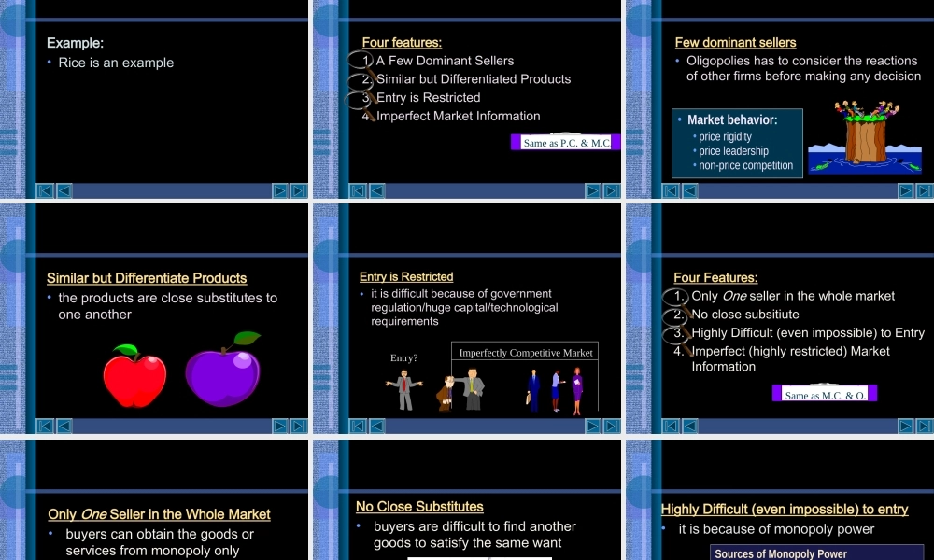
Task: Open magnifier beside 'Highly Difficult (even impossible) to Entry'
Action: (676, 334)
